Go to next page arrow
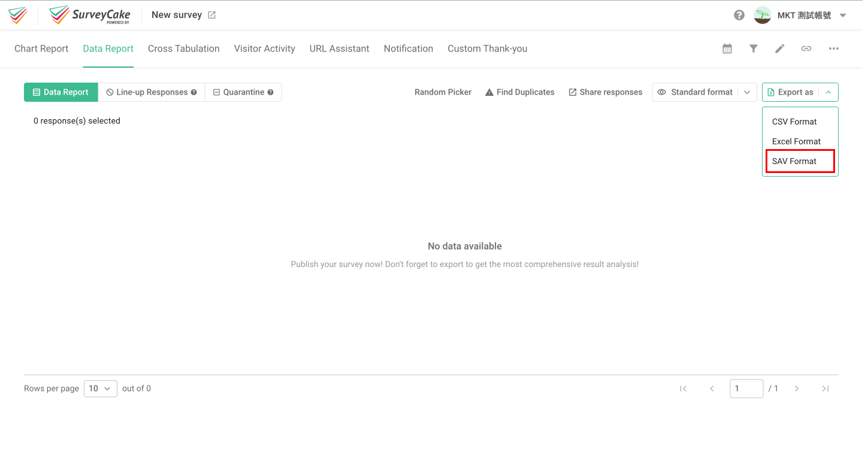This screenshot has height=467, width=868. (797, 389)
